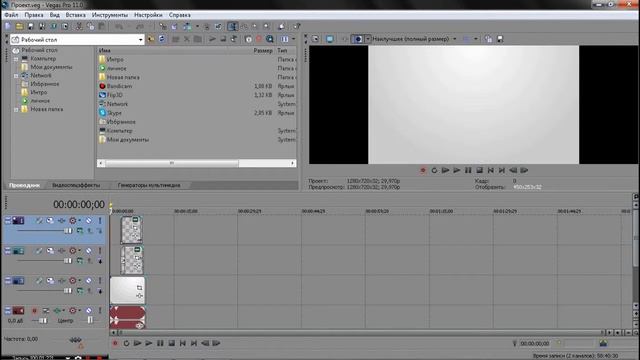Screen dimensions: 640x360
Task: Mute the third video track
Action: [x=89, y=281]
